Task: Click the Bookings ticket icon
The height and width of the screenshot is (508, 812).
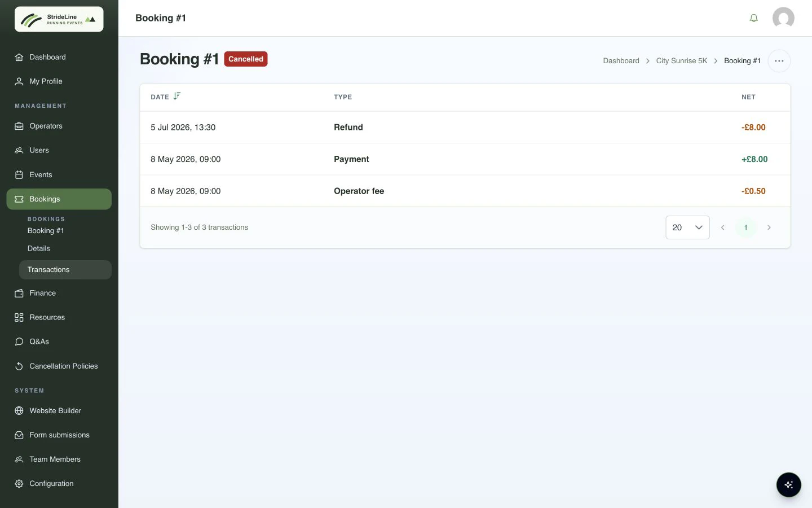Action: pos(19,199)
